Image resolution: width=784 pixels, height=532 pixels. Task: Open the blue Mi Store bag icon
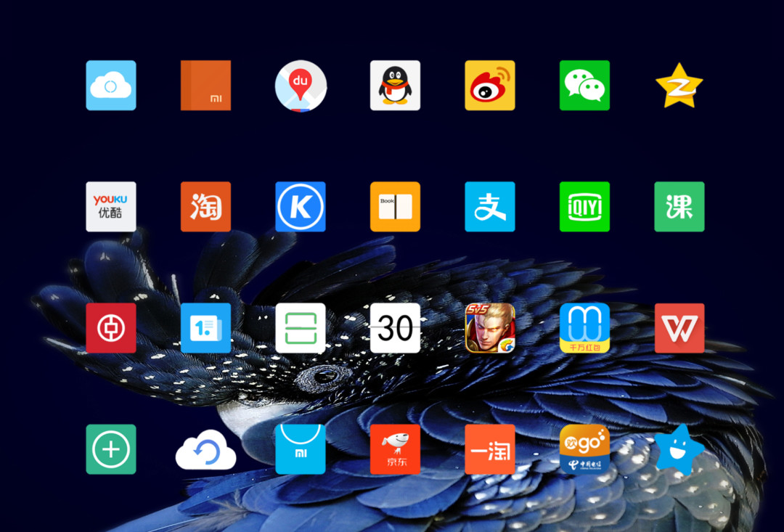(301, 449)
